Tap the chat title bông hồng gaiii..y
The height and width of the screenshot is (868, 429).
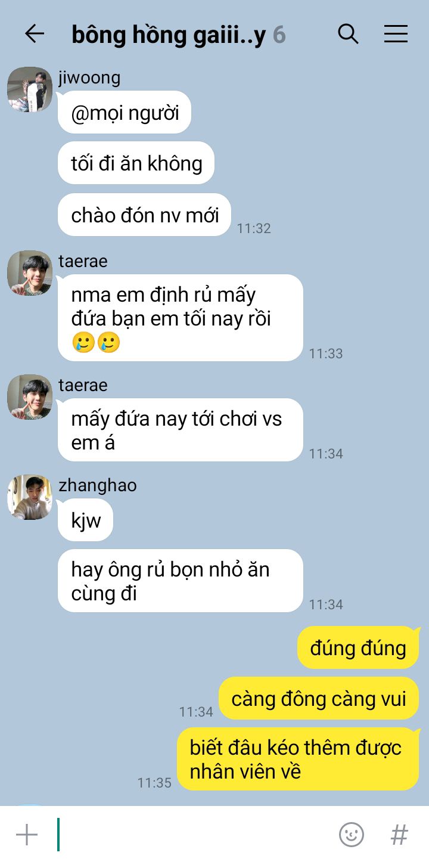(169, 35)
